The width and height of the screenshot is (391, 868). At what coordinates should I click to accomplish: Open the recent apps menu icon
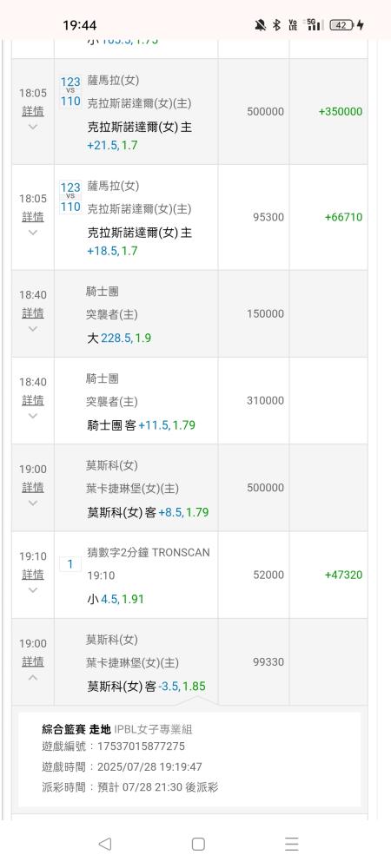pos(292,844)
